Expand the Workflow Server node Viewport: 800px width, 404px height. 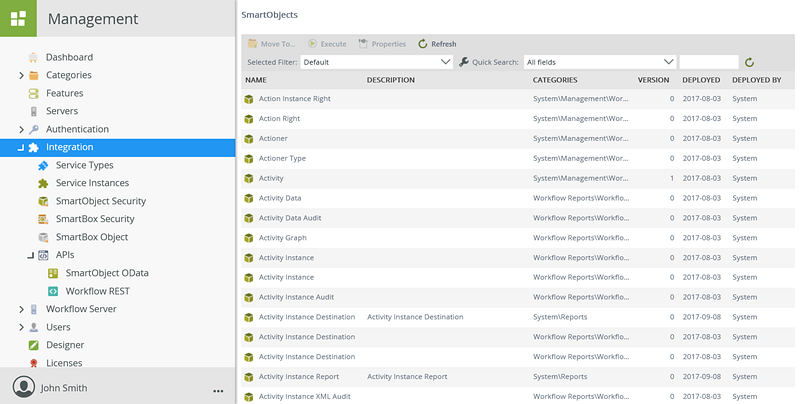21,309
